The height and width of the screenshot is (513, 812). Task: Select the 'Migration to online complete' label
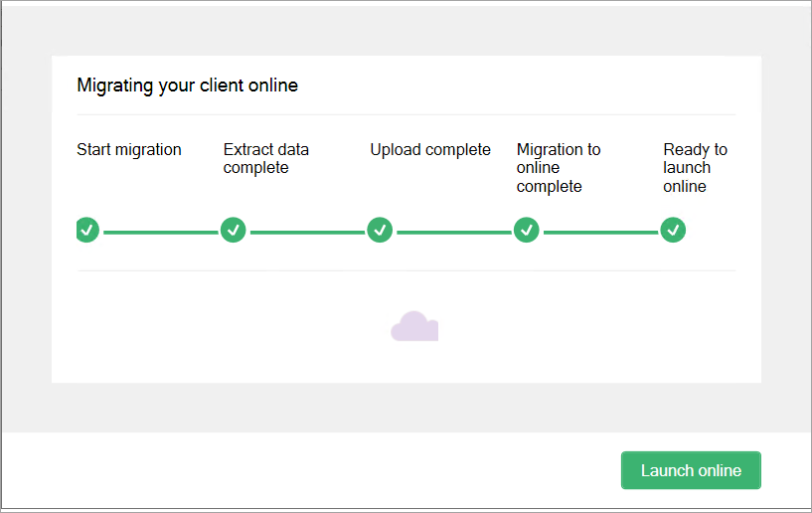tap(558, 168)
